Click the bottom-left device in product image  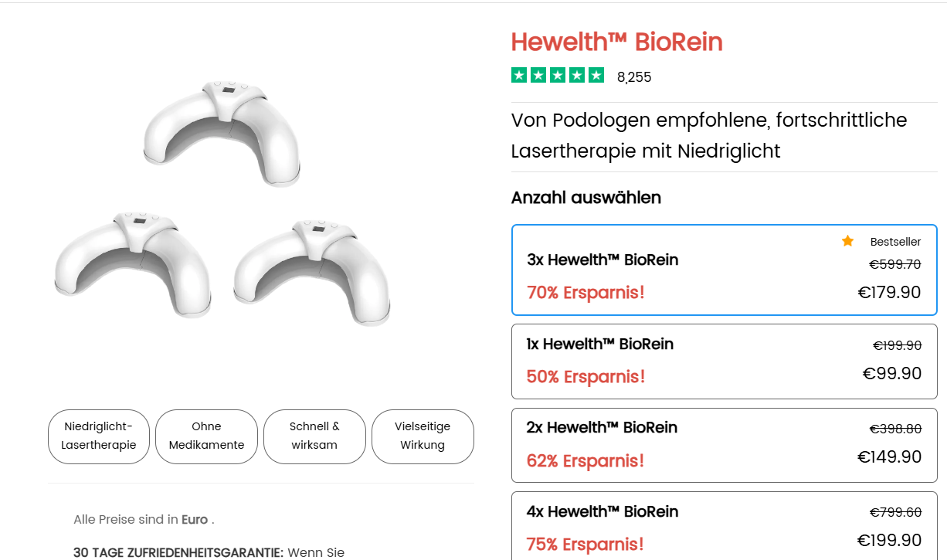point(133,261)
